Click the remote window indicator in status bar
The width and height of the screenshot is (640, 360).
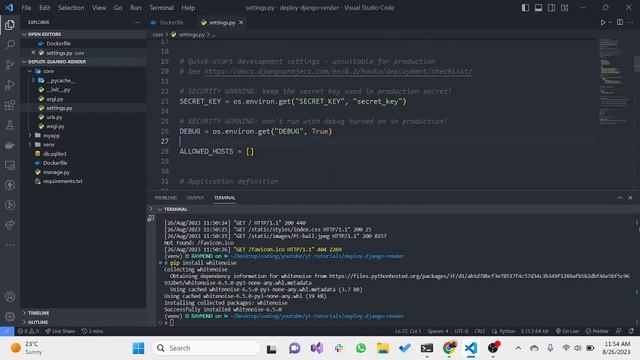click(7, 331)
